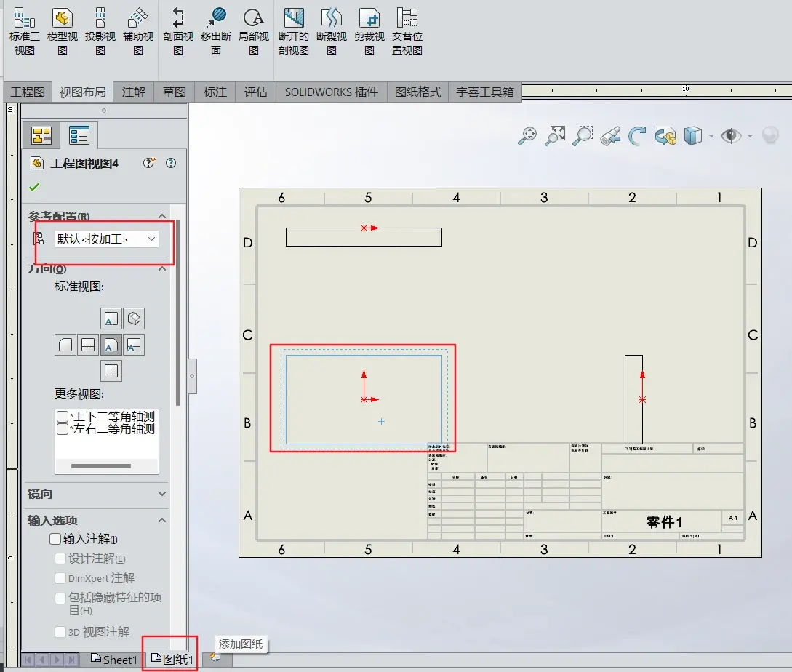
Task: Open the Display Style cube dropdown arrow
Action: point(712,136)
